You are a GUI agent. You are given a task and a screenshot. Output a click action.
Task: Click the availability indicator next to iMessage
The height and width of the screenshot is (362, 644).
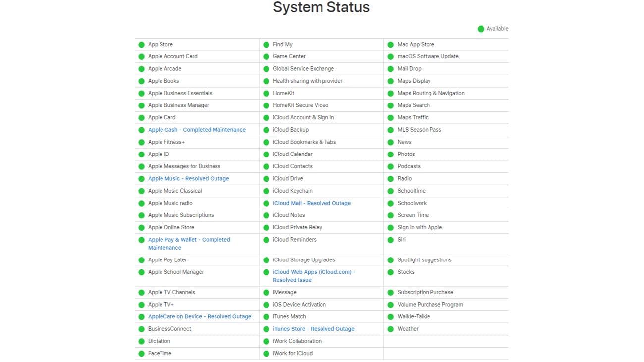pos(267,292)
